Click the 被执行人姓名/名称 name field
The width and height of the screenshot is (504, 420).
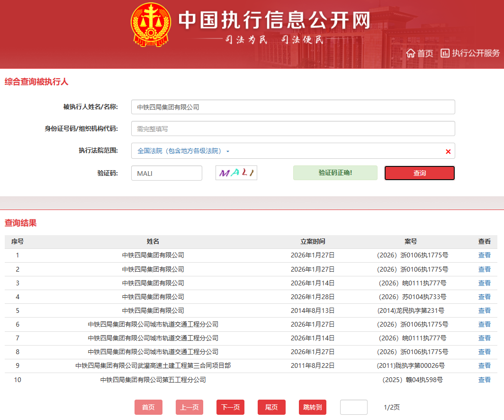coord(293,107)
